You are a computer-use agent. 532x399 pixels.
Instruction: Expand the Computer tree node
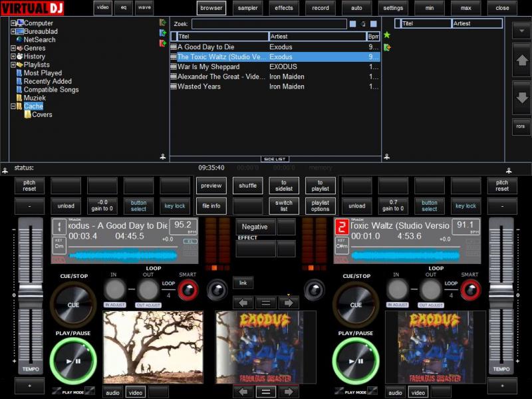click(x=13, y=23)
